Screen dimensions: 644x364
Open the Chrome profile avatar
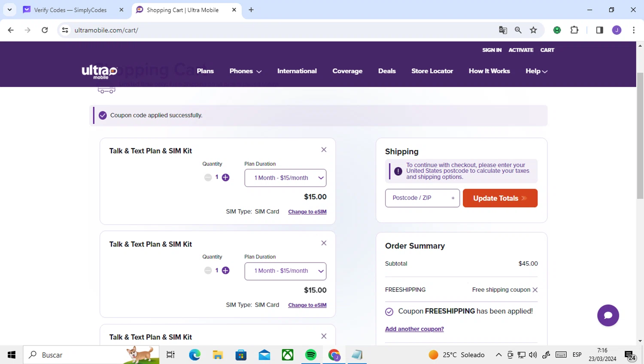tap(617, 30)
